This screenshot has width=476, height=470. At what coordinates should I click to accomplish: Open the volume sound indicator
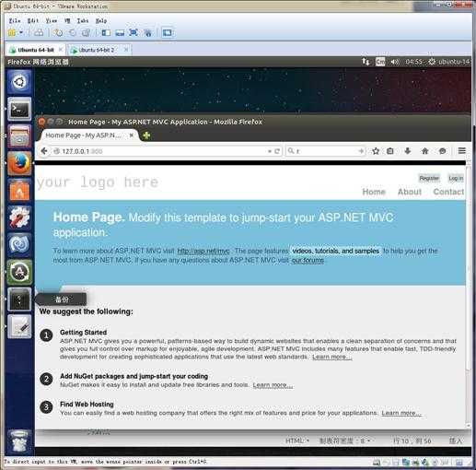pyautogui.click(x=395, y=62)
